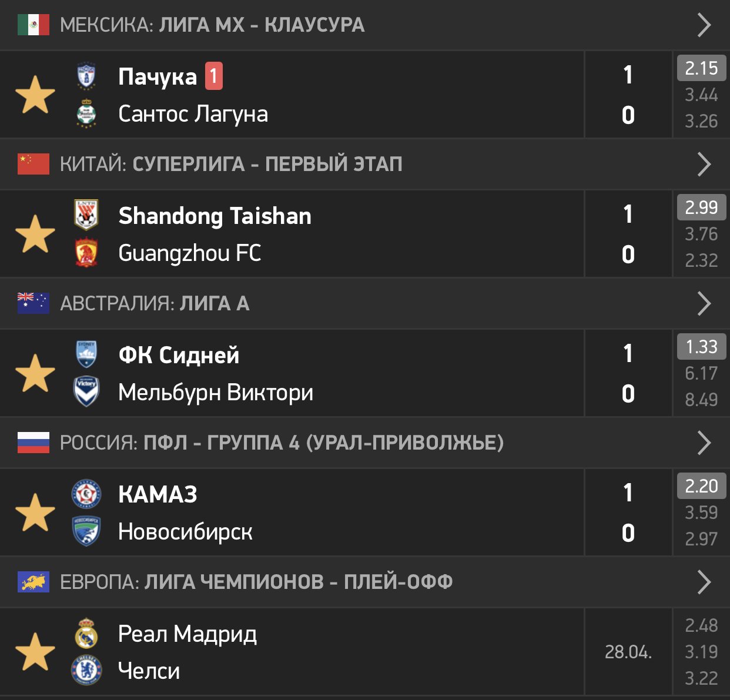Click the ФК Сидней team badge

point(86,354)
